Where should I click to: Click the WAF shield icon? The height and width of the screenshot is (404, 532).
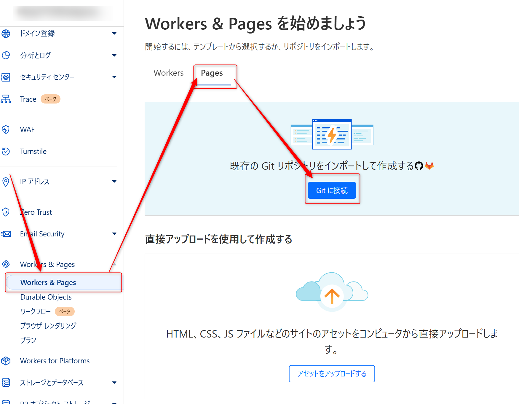pyautogui.click(x=6, y=130)
